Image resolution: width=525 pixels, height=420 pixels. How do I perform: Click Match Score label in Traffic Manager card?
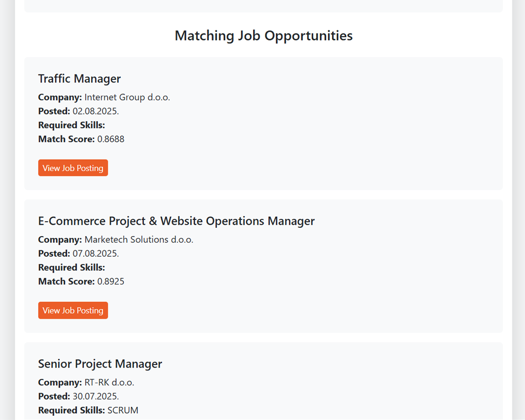tap(66, 139)
